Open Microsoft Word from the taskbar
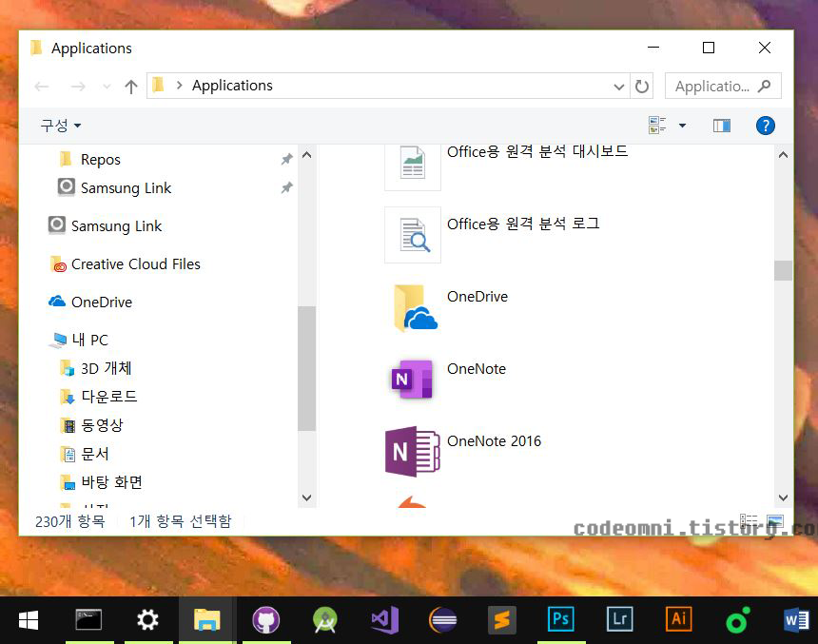The height and width of the screenshot is (644, 818). [x=797, y=620]
